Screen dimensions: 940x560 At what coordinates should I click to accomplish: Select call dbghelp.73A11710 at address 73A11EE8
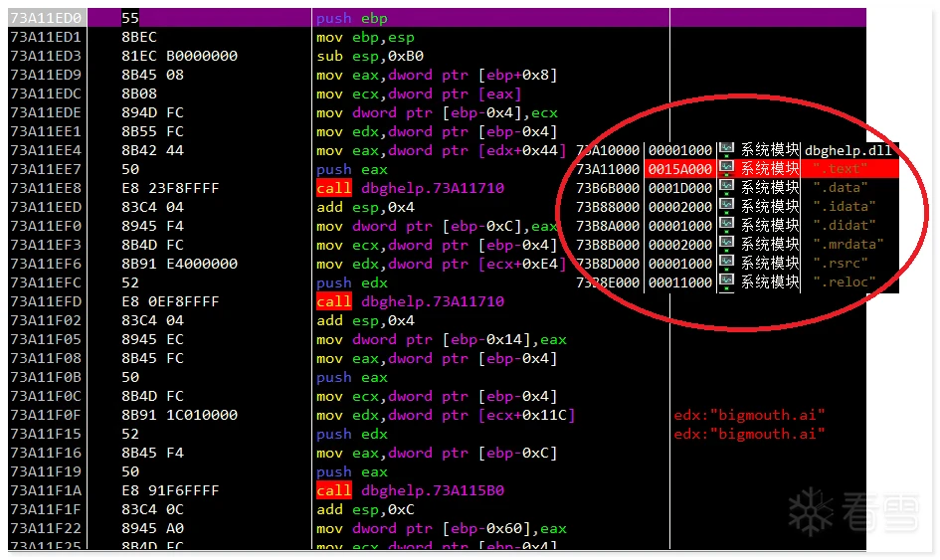point(410,188)
